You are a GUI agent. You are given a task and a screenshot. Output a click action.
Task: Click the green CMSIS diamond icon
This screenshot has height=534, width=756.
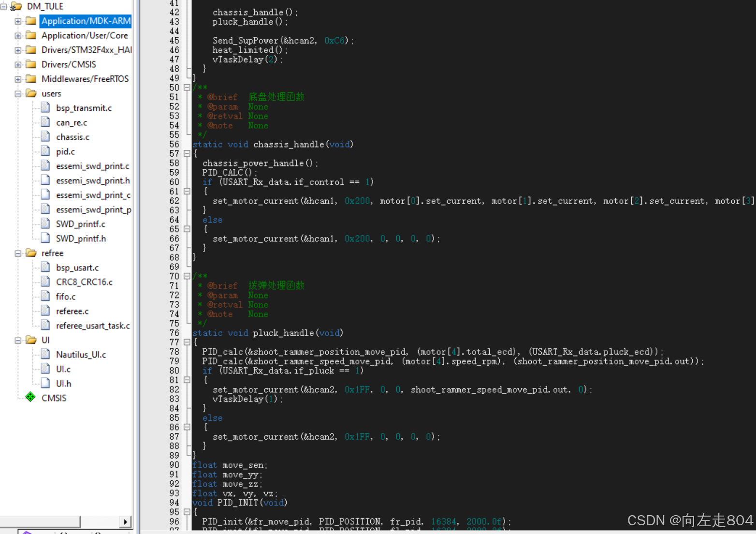coord(30,397)
